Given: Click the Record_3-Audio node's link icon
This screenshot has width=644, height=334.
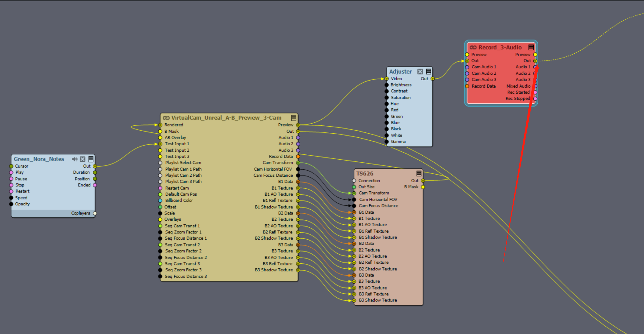Looking at the screenshot, I should (x=473, y=47).
